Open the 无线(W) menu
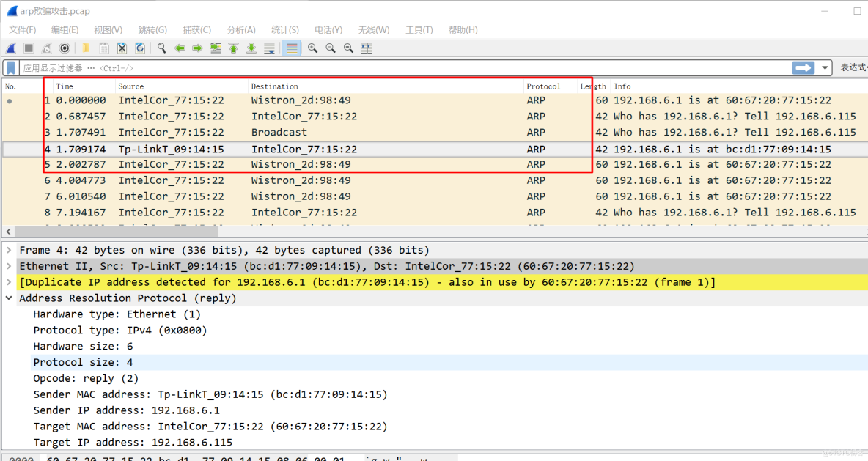 (x=374, y=30)
